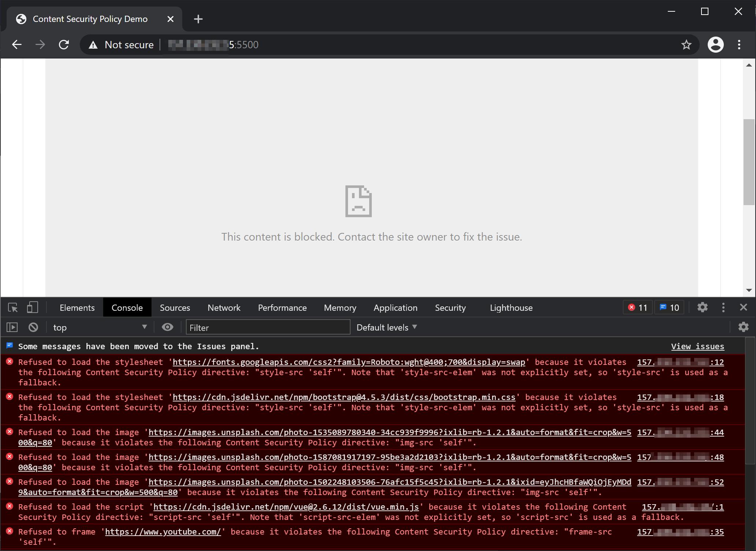Click the issues count badge

[669, 307]
